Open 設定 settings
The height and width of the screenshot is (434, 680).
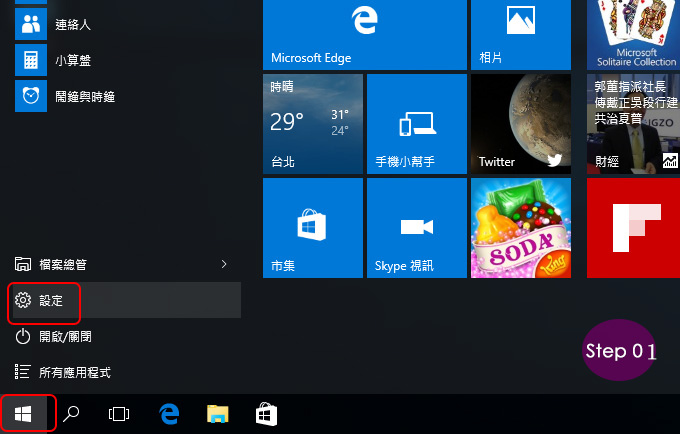tap(126, 300)
